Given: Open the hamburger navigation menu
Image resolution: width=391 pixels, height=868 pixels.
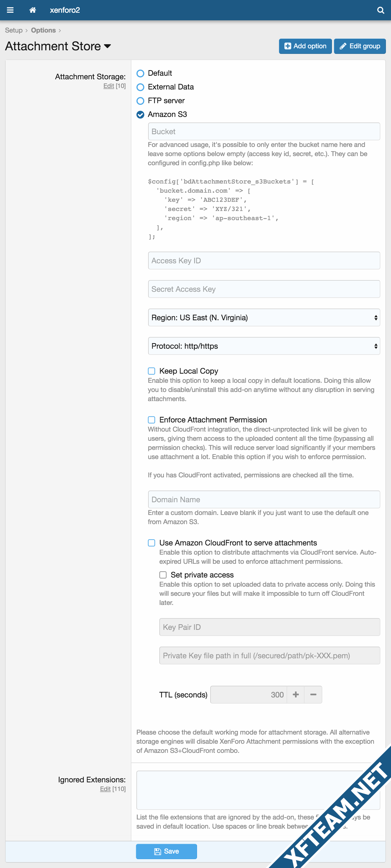Looking at the screenshot, I should tap(10, 10).
